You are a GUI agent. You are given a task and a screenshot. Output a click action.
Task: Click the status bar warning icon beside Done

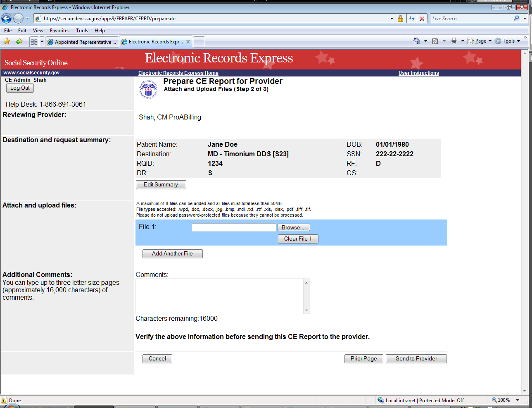pos(5,400)
